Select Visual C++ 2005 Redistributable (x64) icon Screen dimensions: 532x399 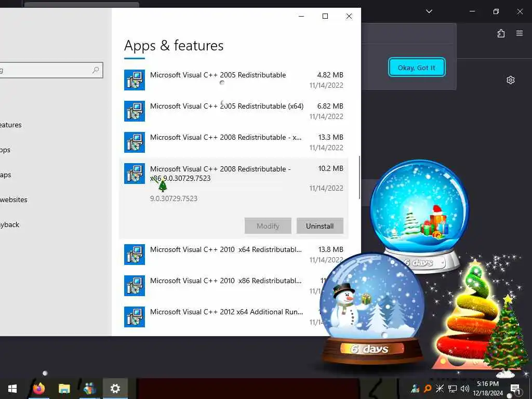(x=135, y=111)
